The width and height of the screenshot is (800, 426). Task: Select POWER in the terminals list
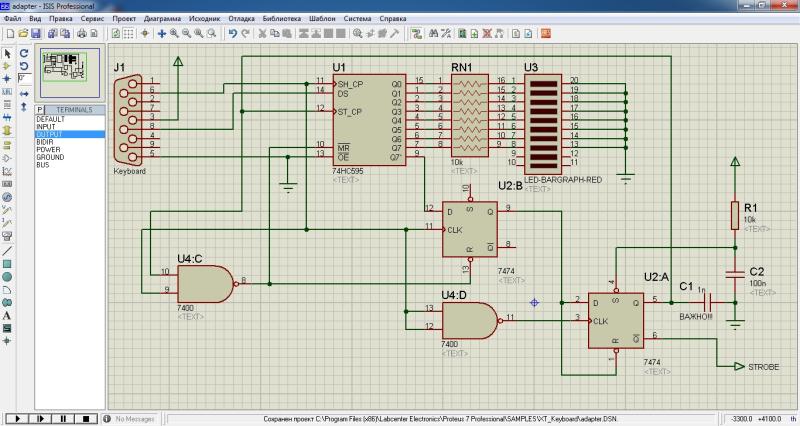pos(49,149)
